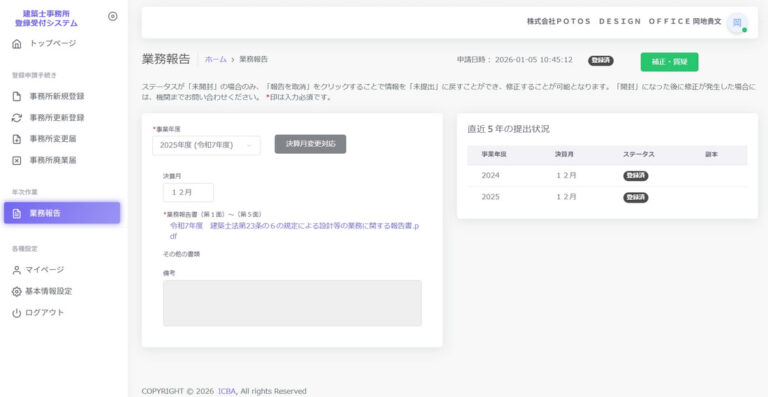Click the sidebar collapse circle icon

point(113,16)
